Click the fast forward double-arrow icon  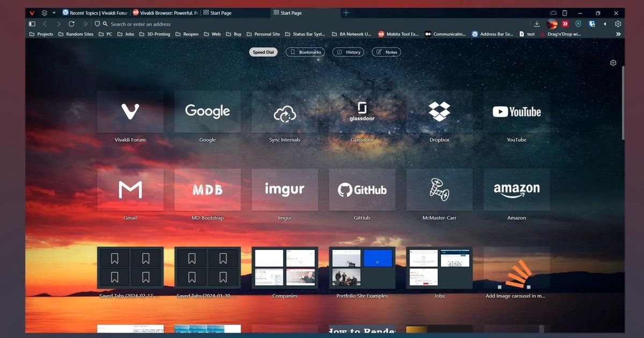click(x=85, y=24)
